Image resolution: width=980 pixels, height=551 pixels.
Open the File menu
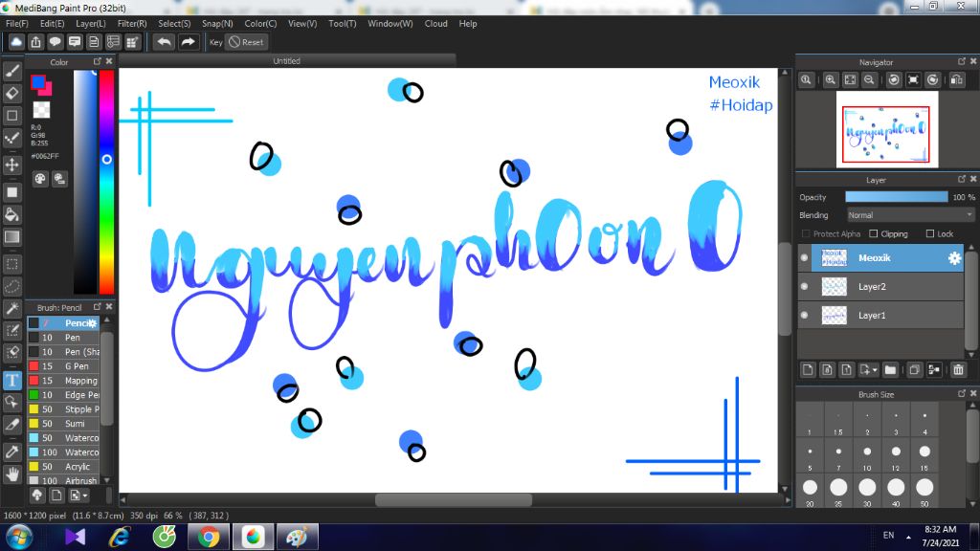17,24
